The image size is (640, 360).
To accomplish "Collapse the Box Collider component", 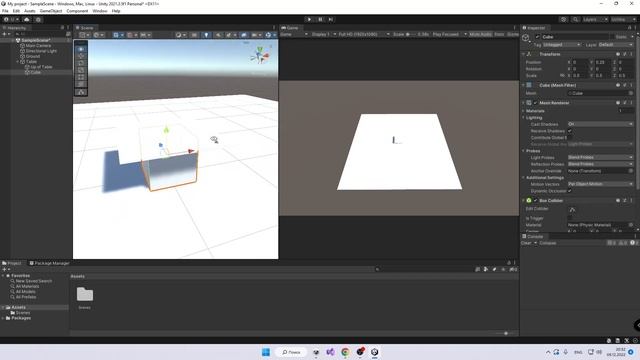I will 524,200.
